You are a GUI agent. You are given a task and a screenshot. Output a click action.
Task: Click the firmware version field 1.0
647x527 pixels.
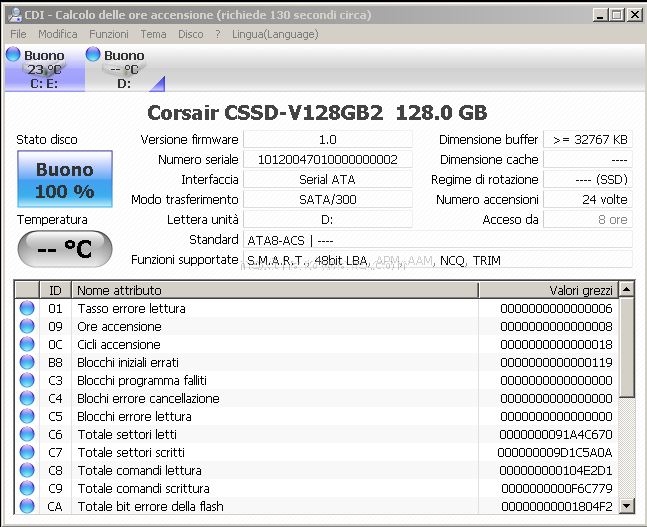point(328,139)
